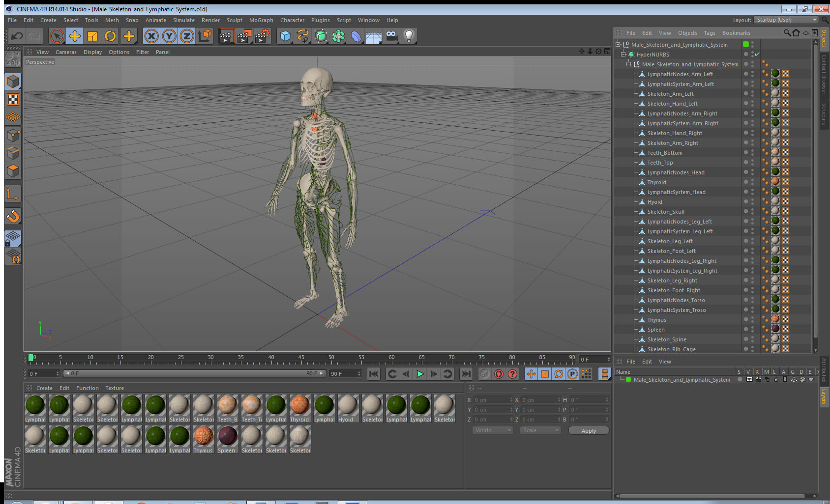The image size is (830, 504).
Task: Select the Thymus material swatch
Action: click(203, 439)
